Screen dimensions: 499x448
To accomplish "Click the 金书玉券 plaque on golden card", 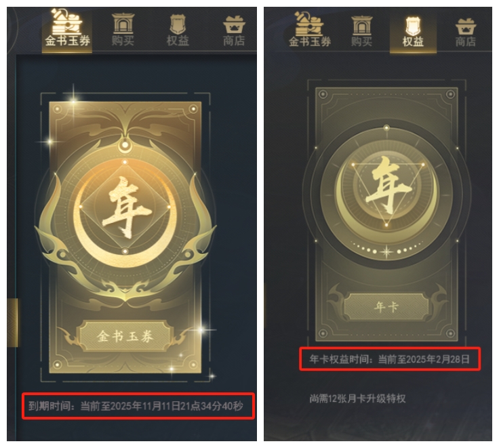I will (125, 336).
